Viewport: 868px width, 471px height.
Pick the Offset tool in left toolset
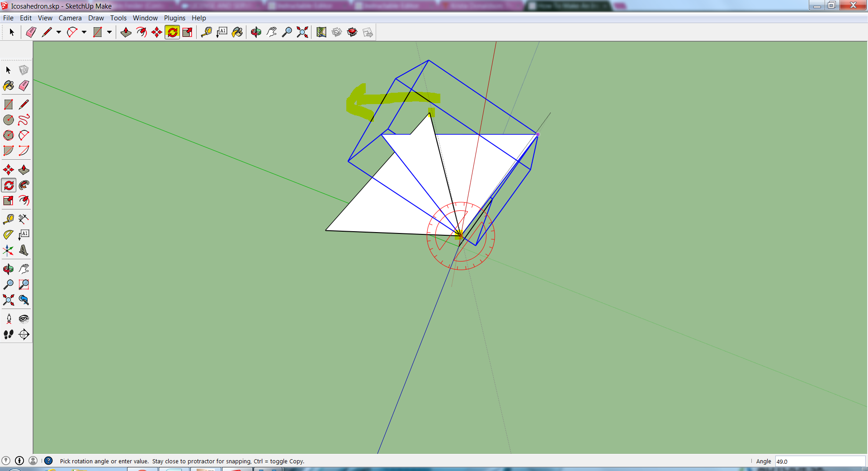click(24, 200)
